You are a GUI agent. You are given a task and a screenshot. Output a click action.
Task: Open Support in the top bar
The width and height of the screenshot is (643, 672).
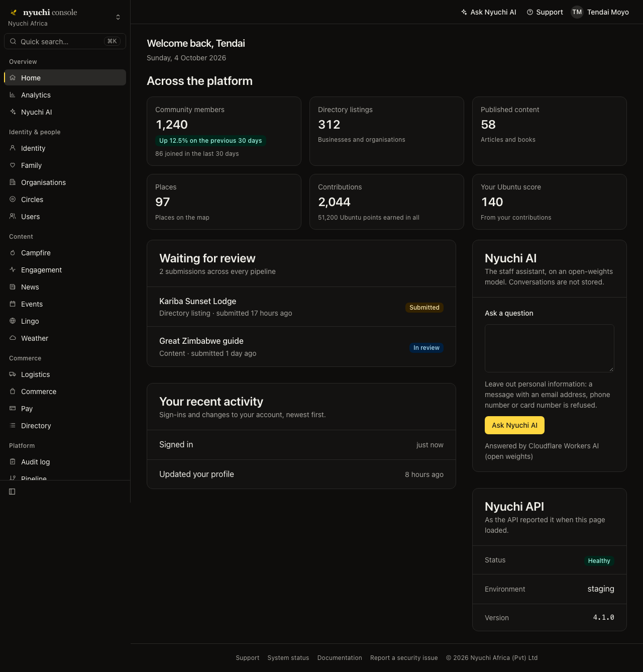point(545,12)
